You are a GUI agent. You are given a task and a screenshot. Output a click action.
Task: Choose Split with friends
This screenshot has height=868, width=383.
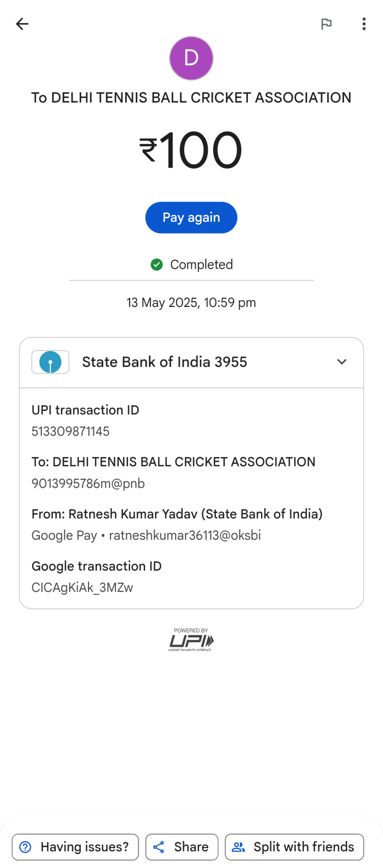[x=294, y=847]
